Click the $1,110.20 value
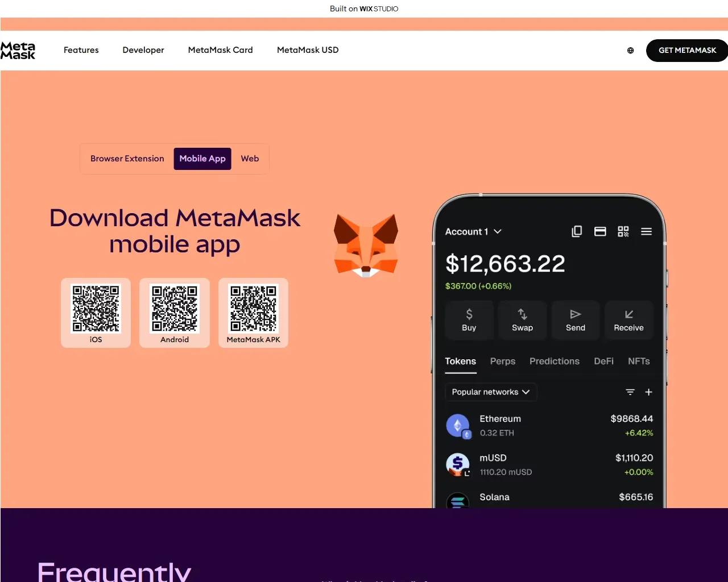The image size is (728, 582). click(x=634, y=458)
